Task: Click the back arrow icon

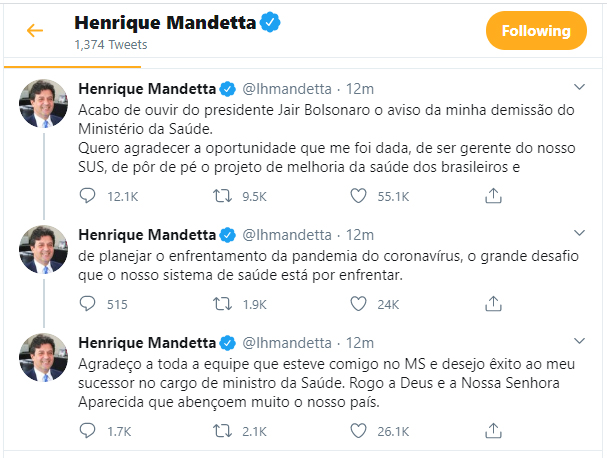Action: [x=35, y=31]
